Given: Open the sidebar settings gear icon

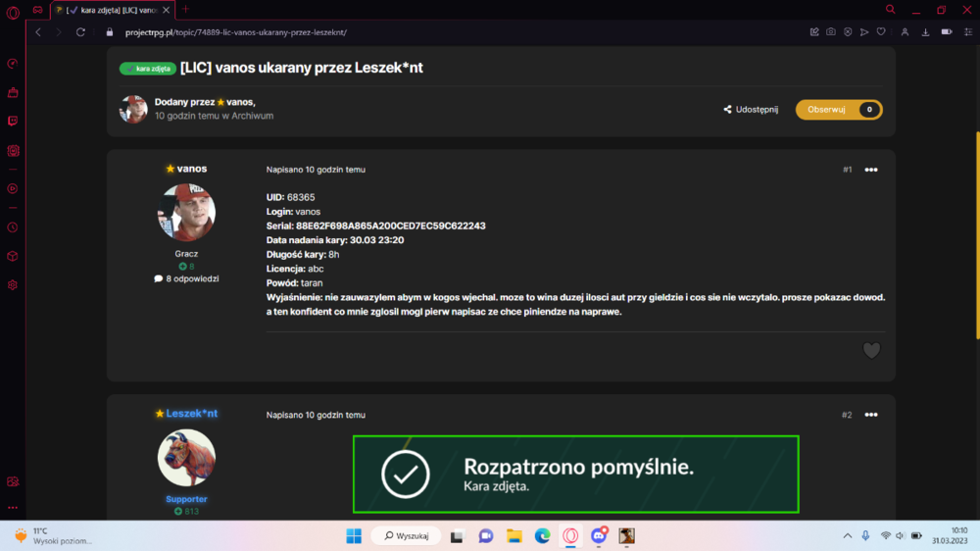Looking at the screenshot, I should point(13,285).
